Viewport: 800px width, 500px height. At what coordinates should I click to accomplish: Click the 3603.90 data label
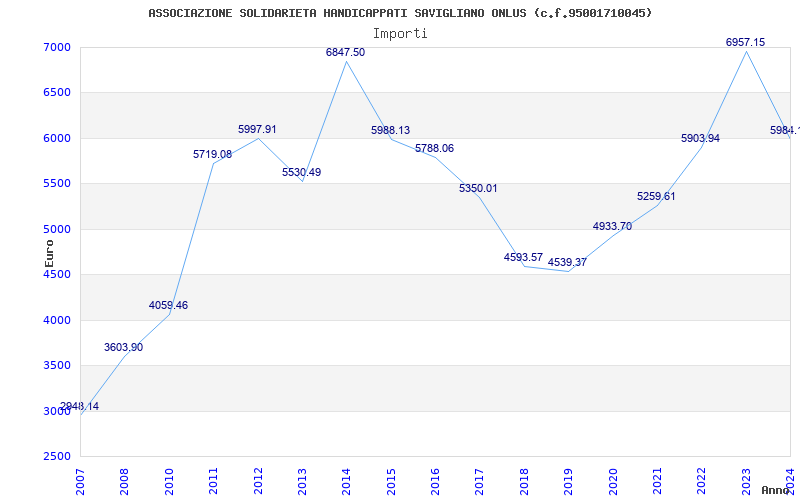123,347
